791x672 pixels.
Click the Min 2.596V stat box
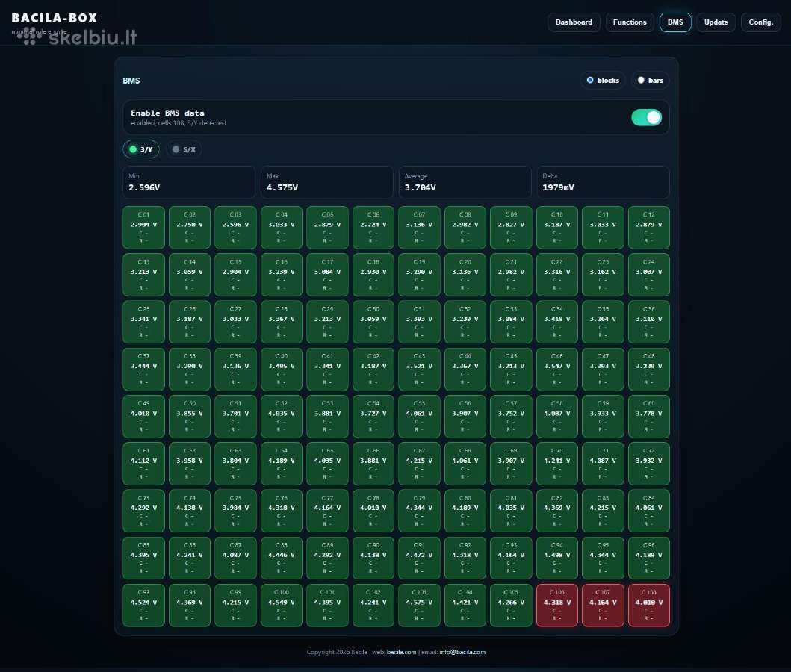tap(189, 182)
